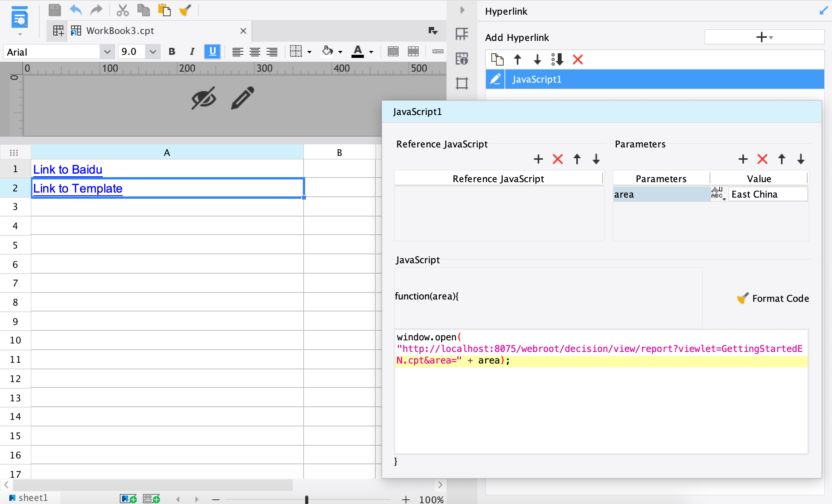Screen dimensions: 832x504
Task: Move the hyperlink entry up in list
Action: pyautogui.click(x=518, y=59)
